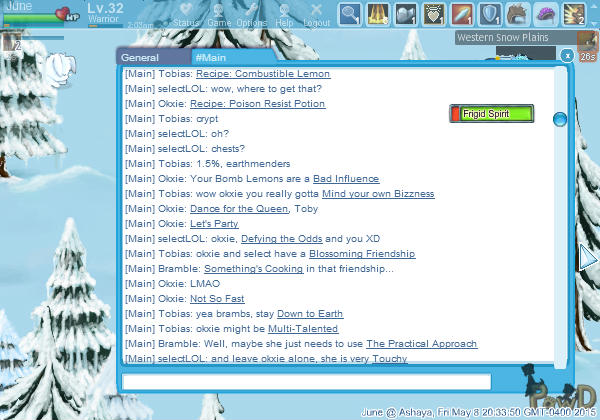Close the chat window with round x button
Screen dimensions: 600x420
[567, 56]
